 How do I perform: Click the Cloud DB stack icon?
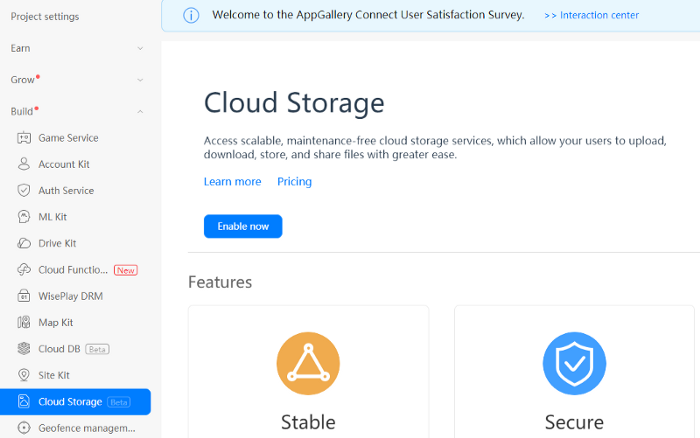tap(24, 349)
